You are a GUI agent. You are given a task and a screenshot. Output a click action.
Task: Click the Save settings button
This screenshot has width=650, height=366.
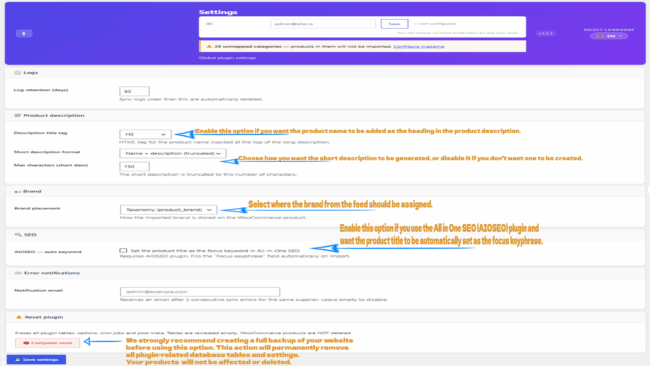tap(36, 359)
